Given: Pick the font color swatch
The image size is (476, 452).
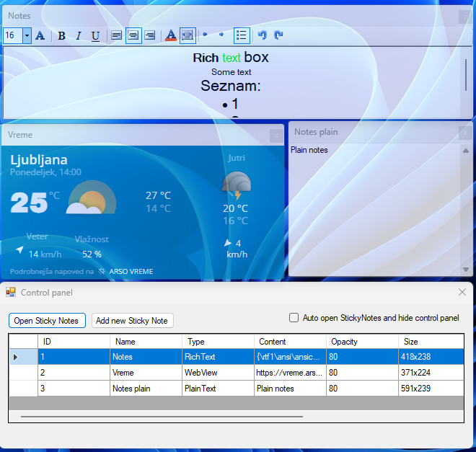Looking at the screenshot, I should point(170,35).
